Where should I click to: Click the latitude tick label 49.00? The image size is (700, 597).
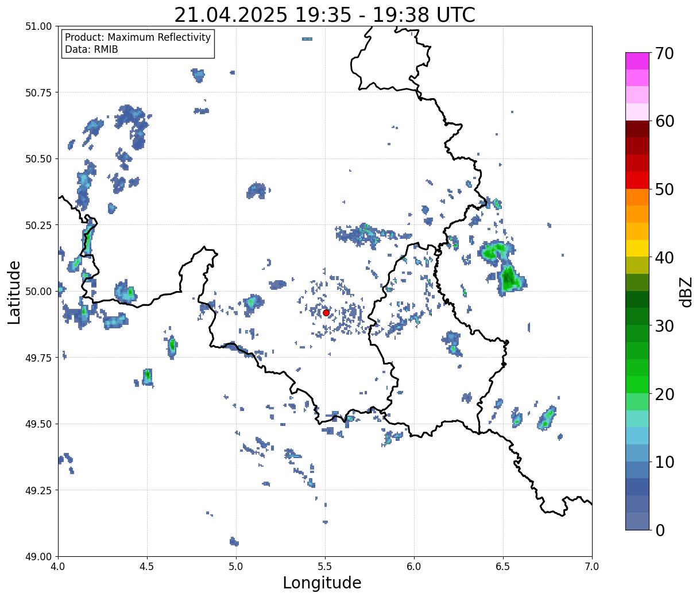coord(38,557)
